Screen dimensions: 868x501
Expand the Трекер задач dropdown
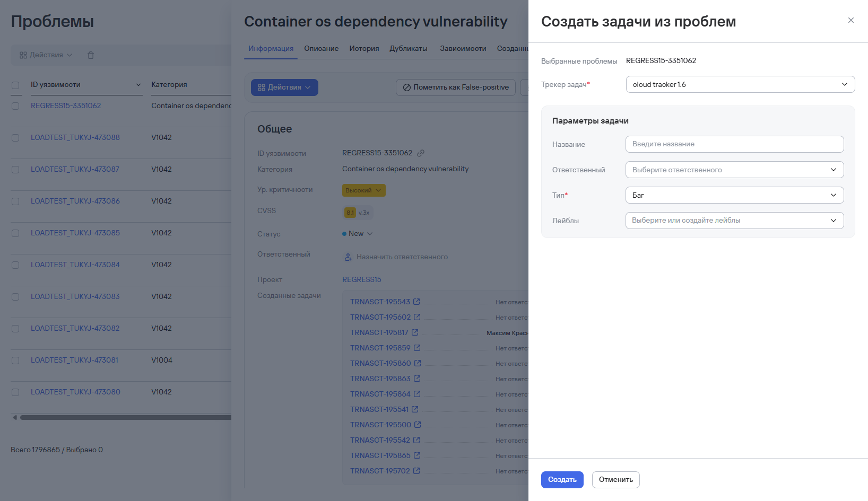click(x=740, y=84)
